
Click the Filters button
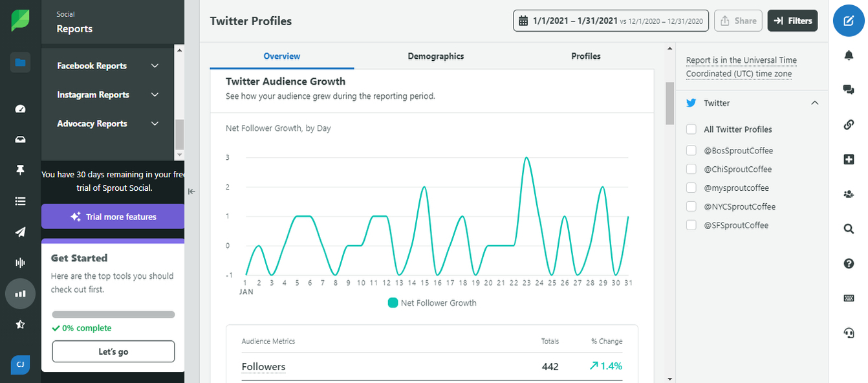point(793,21)
